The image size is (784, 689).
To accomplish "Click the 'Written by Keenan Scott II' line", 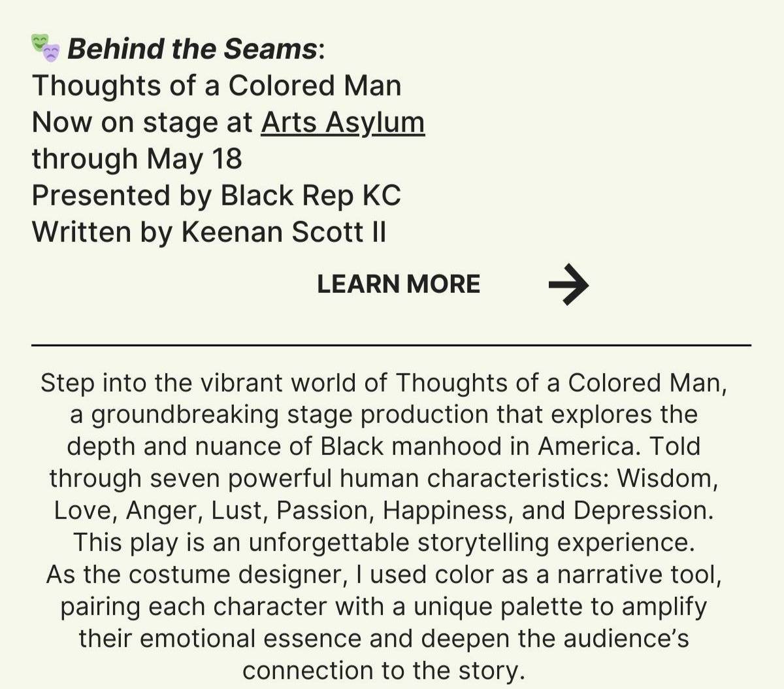I will (x=209, y=232).
